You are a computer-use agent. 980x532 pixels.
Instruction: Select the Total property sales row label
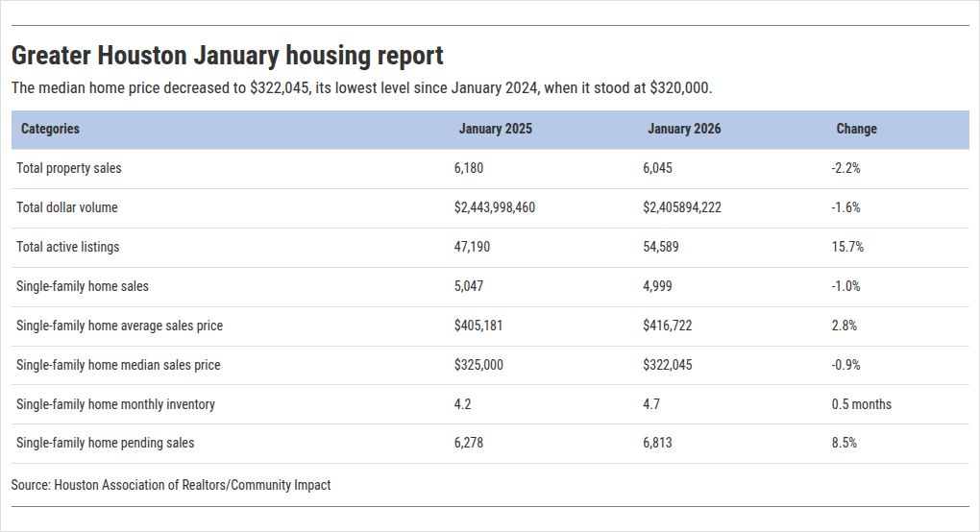click(69, 168)
